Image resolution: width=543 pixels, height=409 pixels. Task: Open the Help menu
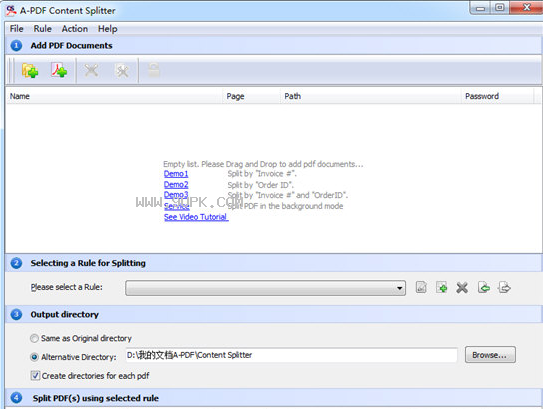point(108,29)
